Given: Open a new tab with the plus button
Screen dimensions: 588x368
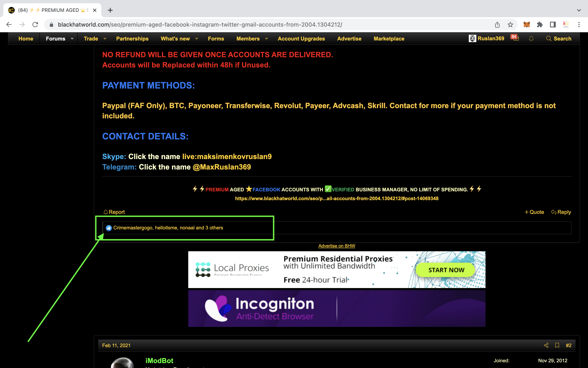Looking at the screenshot, I should click(x=110, y=10).
